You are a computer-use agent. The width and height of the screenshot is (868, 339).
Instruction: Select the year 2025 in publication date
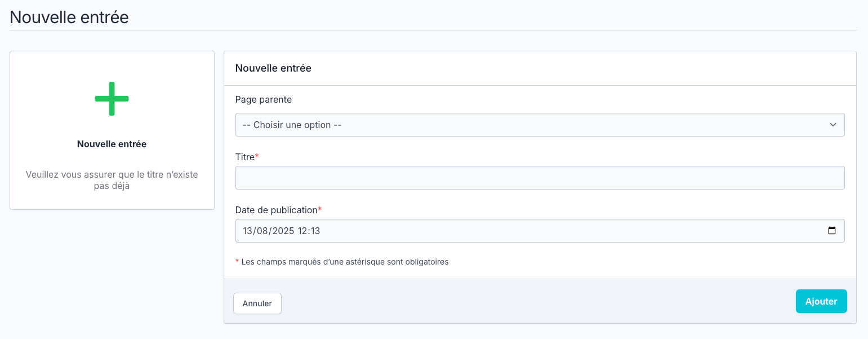coord(284,231)
